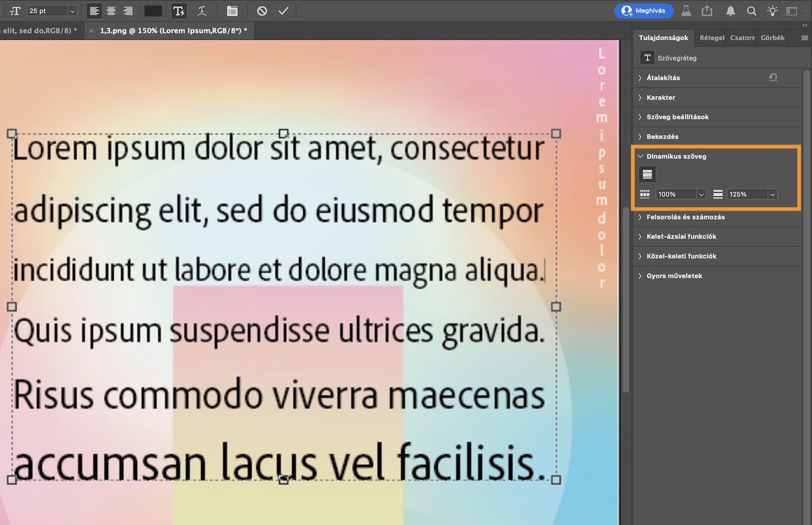Viewport: 812px width, 525px height.
Task: Select right text alignment
Action: pos(128,10)
